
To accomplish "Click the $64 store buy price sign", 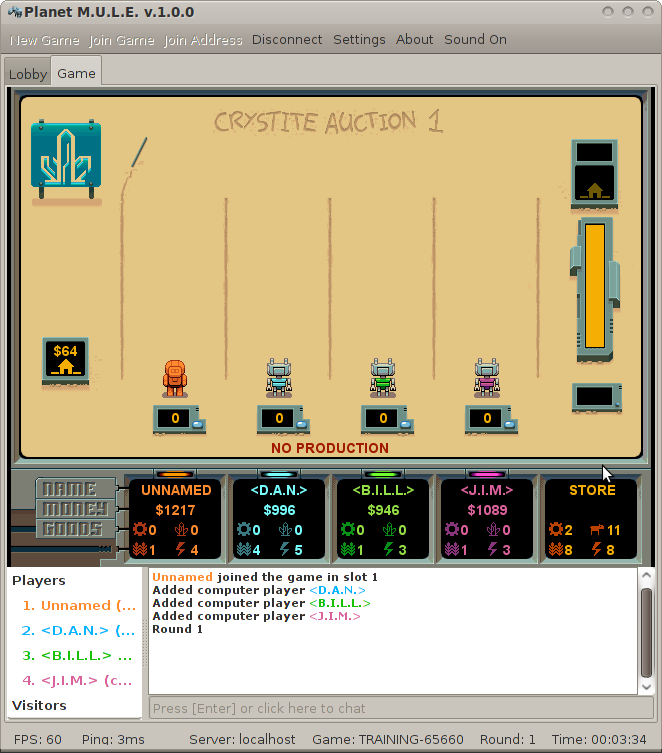I will click(65, 360).
